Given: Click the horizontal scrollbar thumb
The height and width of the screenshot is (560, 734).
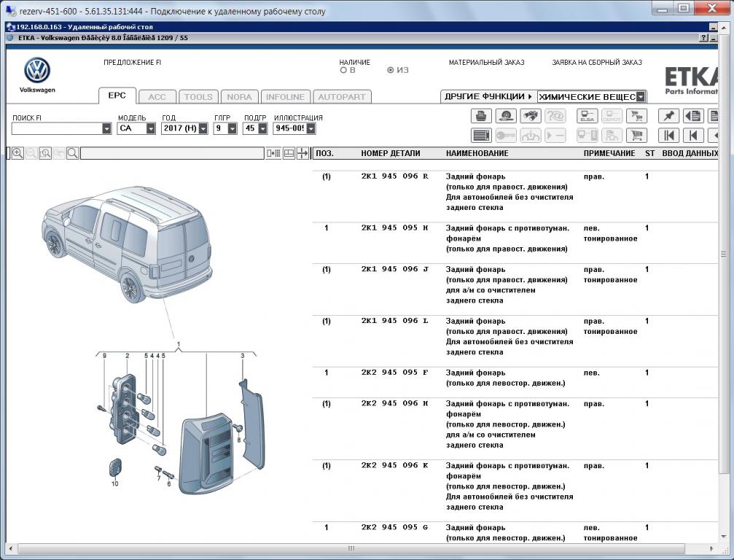Looking at the screenshot, I should 351,548.
